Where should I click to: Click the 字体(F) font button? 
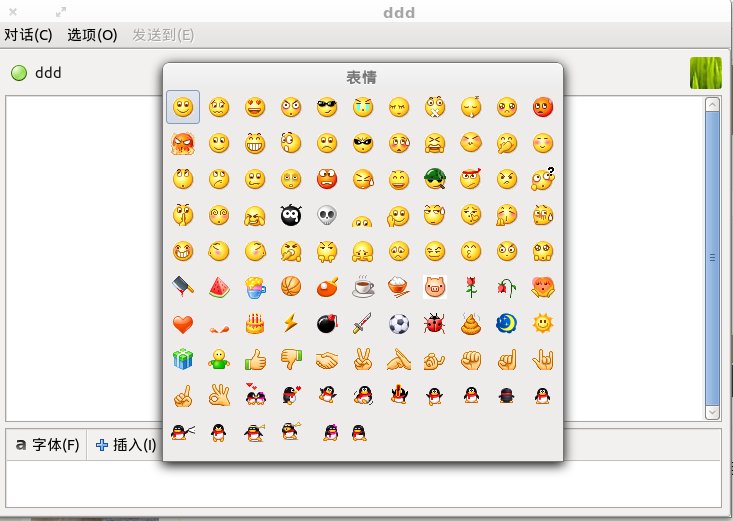(x=47, y=445)
